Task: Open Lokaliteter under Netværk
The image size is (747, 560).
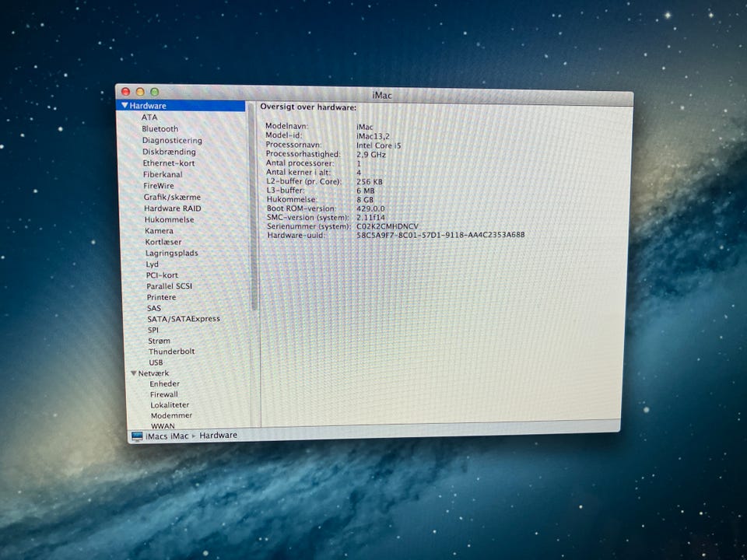Action: (170, 404)
